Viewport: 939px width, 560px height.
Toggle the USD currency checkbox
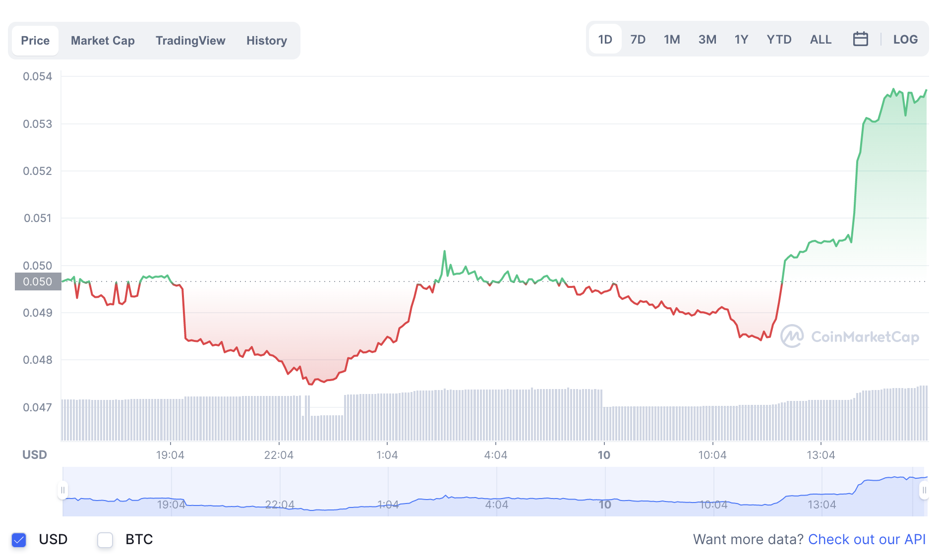19,540
